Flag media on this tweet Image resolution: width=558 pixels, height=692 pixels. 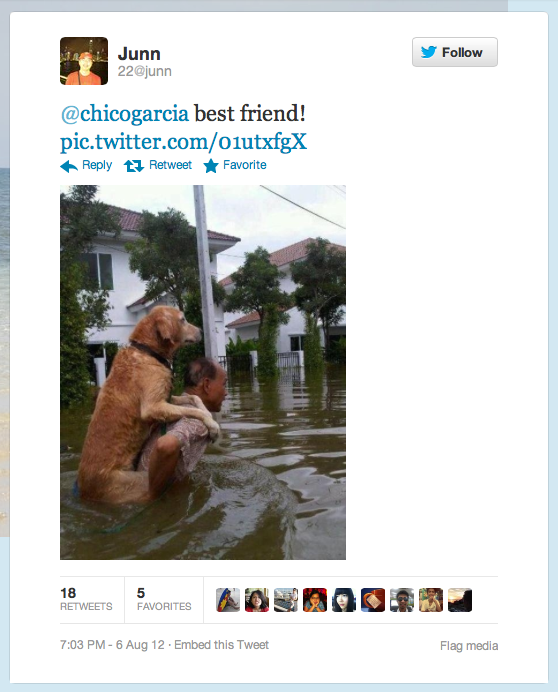pyautogui.click(x=469, y=646)
